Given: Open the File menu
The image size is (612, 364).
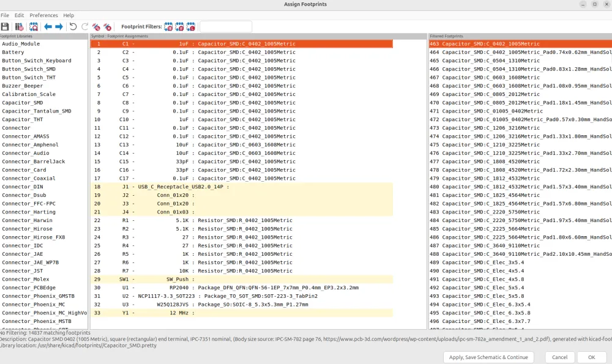Looking at the screenshot, I should (5, 15).
